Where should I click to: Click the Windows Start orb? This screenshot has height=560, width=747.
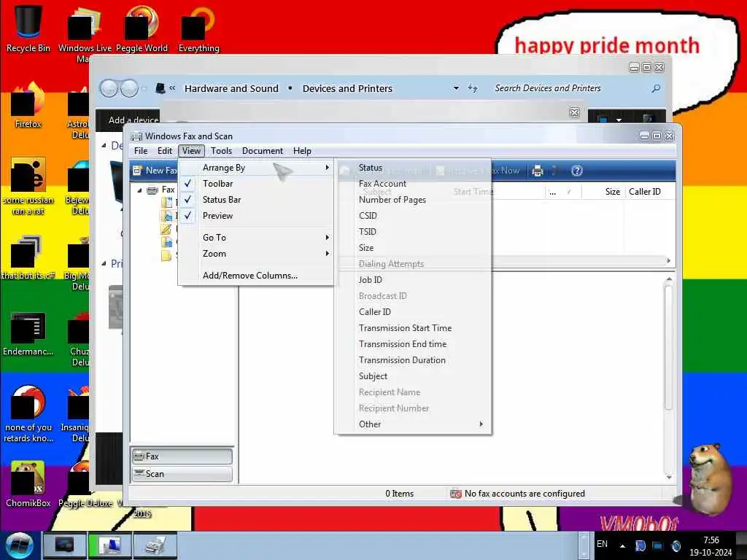tap(19, 545)
